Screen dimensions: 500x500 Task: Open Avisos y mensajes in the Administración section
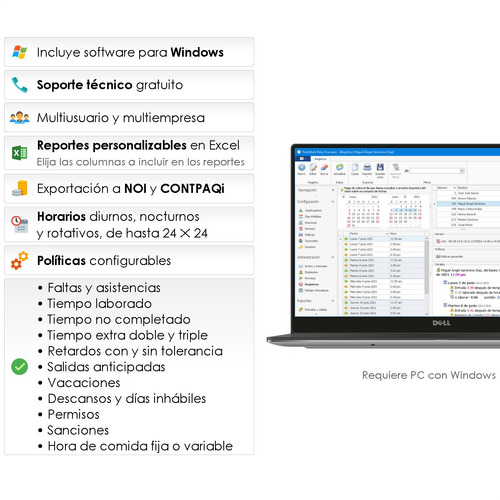(x=313, y=266)
